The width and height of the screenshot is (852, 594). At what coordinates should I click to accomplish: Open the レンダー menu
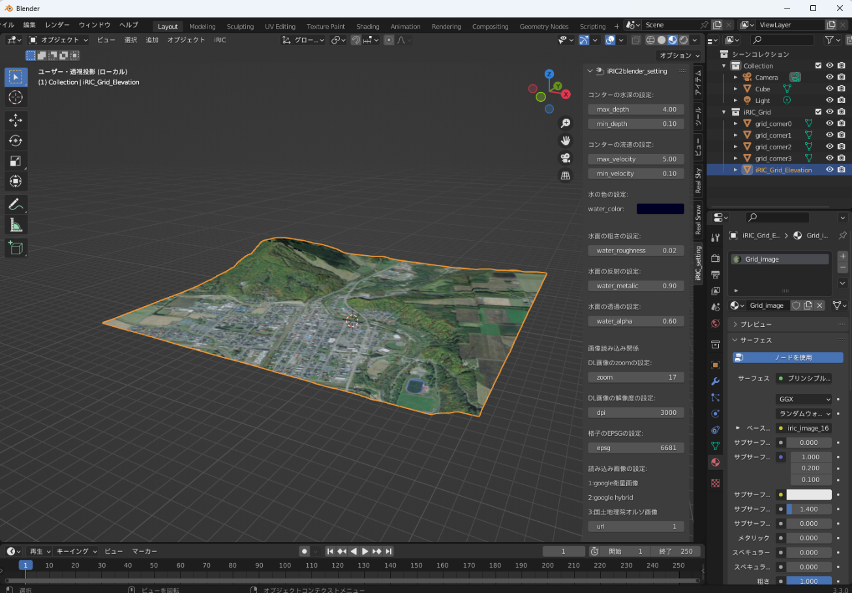click(57, 24)
